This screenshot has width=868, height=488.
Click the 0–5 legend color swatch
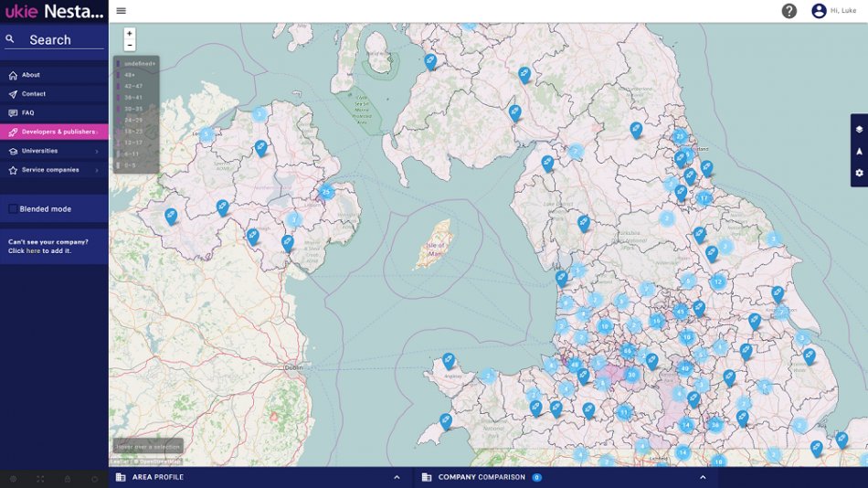click(x=118, y=165)
